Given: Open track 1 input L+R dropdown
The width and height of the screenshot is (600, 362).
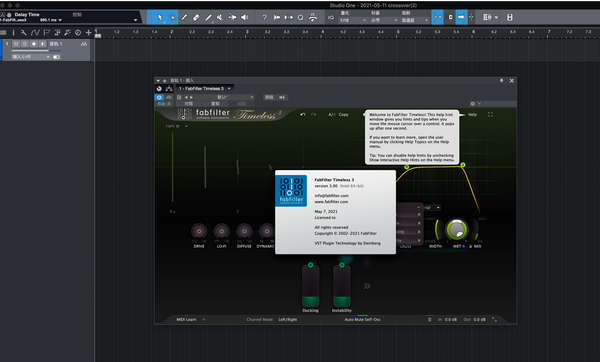Looking at the screenshot, I should 31,57.
